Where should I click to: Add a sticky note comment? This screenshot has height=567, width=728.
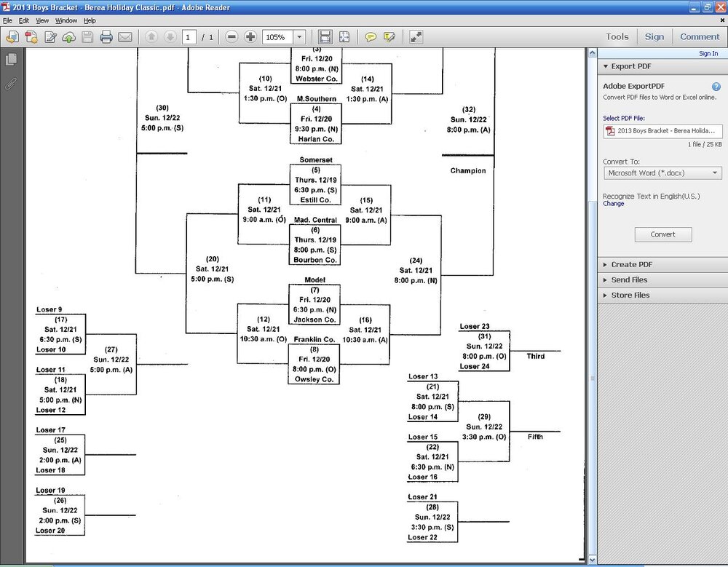tap(371, 37)
